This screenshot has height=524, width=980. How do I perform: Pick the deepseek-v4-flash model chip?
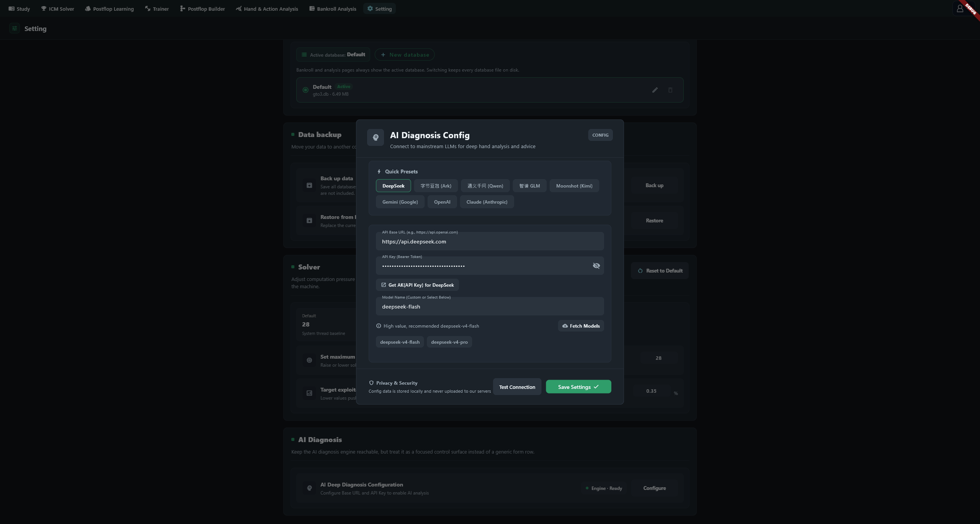(400, 342)
